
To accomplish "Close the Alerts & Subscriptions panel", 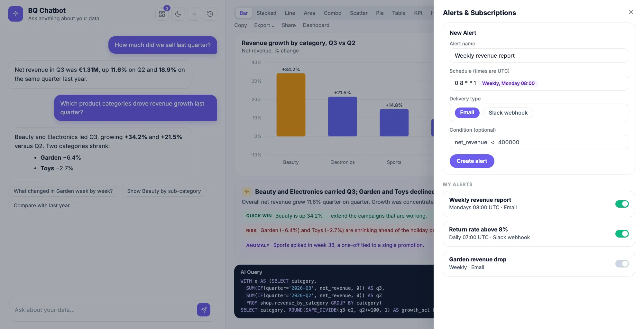I will coord(631,12).
